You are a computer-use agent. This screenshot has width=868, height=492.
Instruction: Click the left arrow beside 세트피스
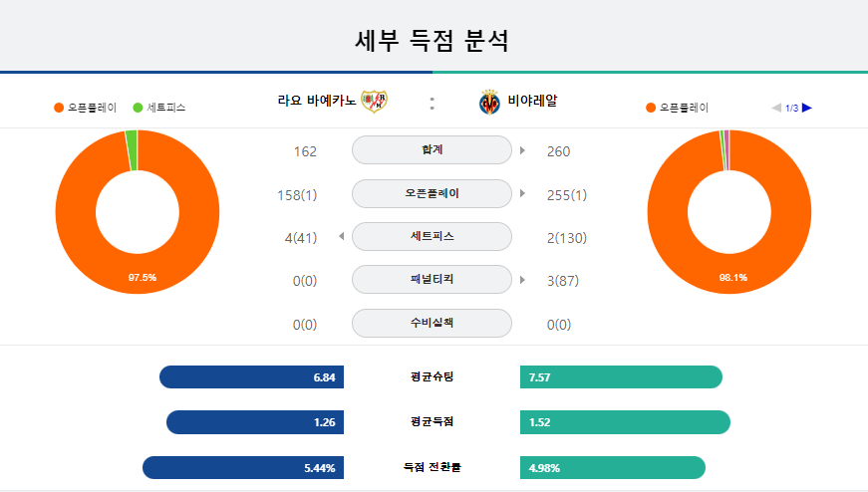pos(342,236)
